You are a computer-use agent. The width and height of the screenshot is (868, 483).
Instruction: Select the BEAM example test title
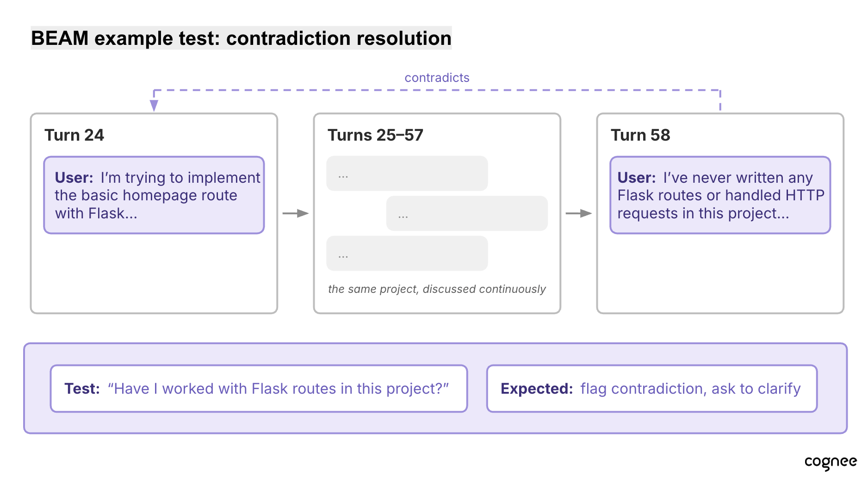tap(241, 38)
